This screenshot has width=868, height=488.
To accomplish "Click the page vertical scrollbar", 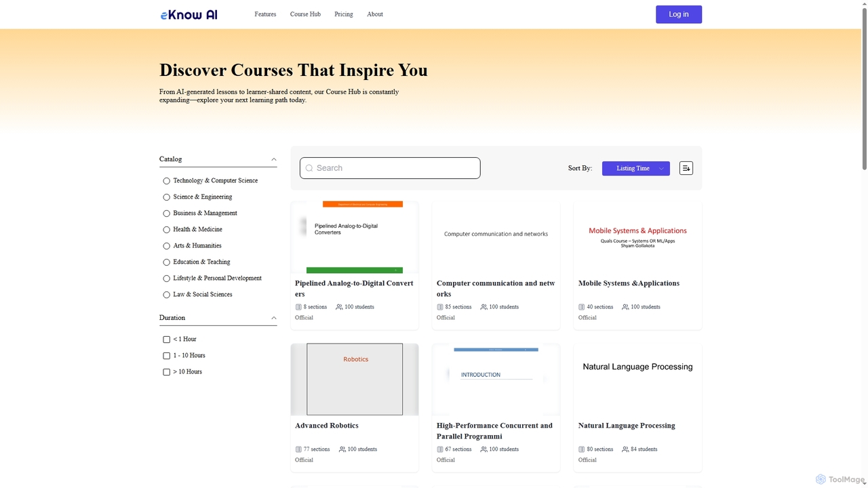I will [x=864, y=88].
